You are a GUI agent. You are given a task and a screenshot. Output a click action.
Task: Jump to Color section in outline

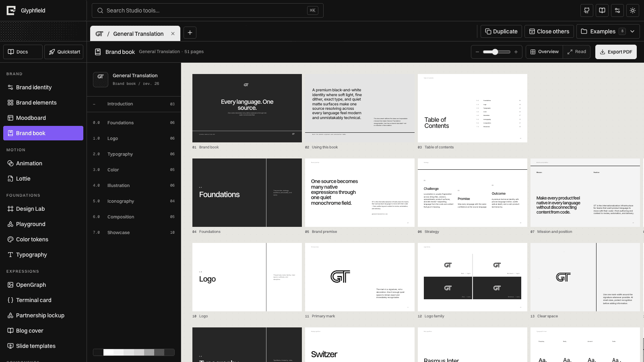click(x=134, y=170)
